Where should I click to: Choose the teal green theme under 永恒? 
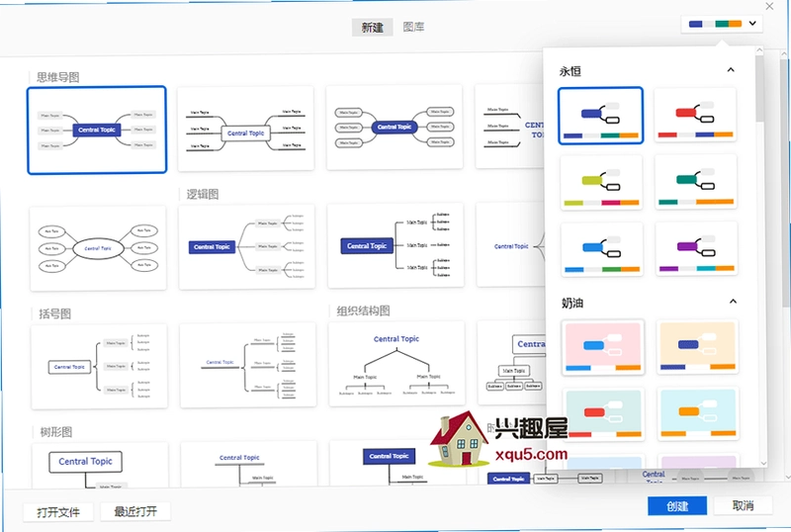696,182
